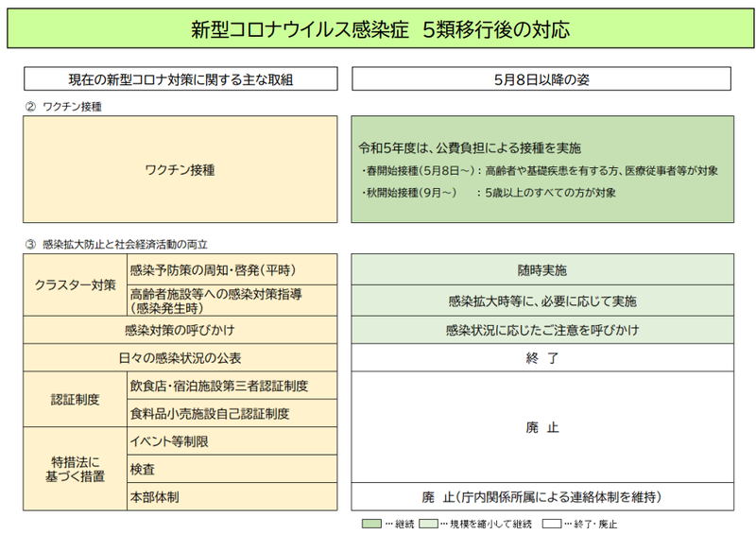Screen dimensions: 756x534
Task: Click the 春開始接種(5月8日～) bullet line
Action: (x=539, y=171)
